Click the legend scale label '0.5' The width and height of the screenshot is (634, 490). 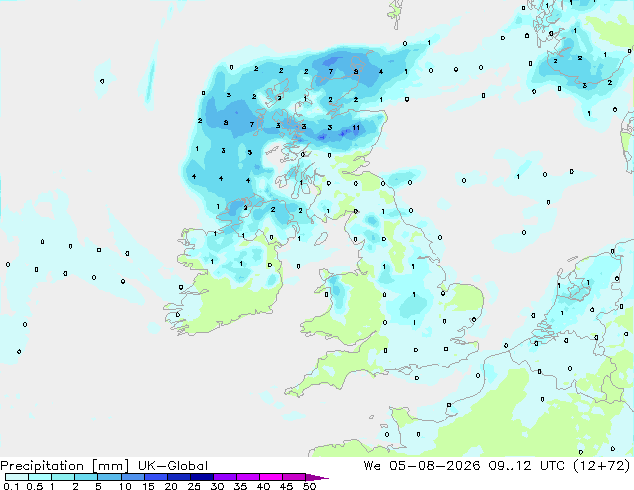[35, 486]
